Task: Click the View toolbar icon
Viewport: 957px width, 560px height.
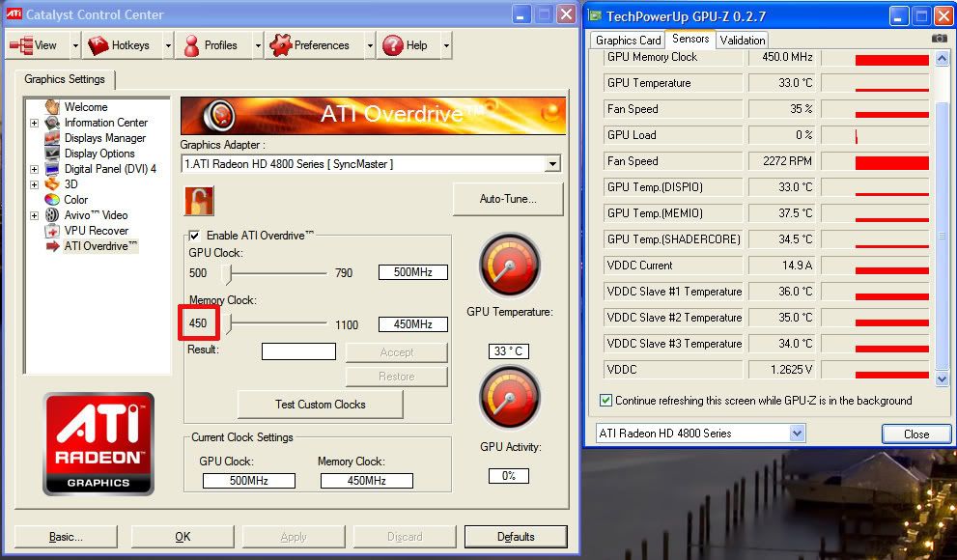Action: 22,45
